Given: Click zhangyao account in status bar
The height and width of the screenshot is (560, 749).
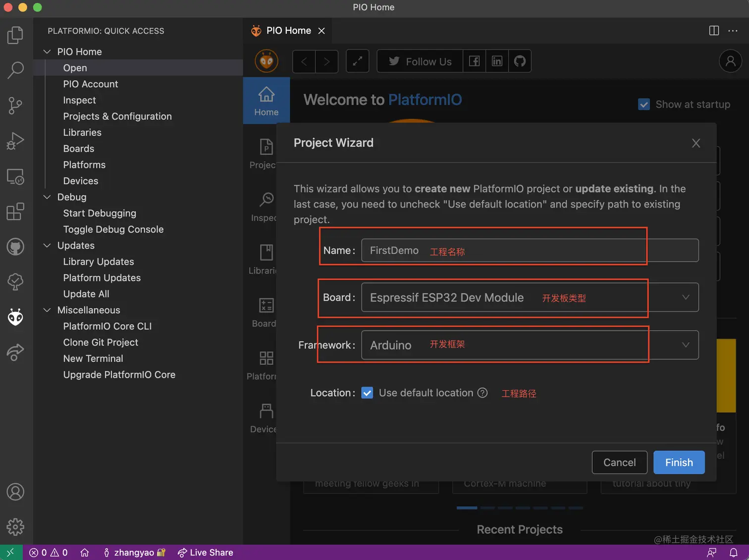Looking at the screenshot, I should click(134, 553).
